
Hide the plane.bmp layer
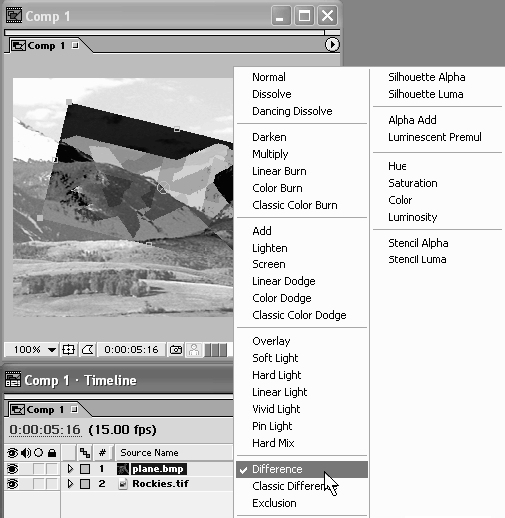click(12, 469)
